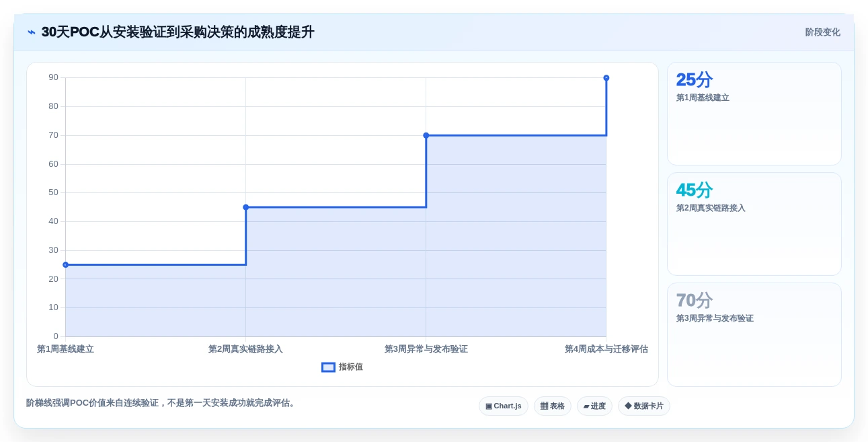Click the 第2周真实链路接入 axis label
The height and width of the screenshot is (442, 868).
(x=245, y=349)
